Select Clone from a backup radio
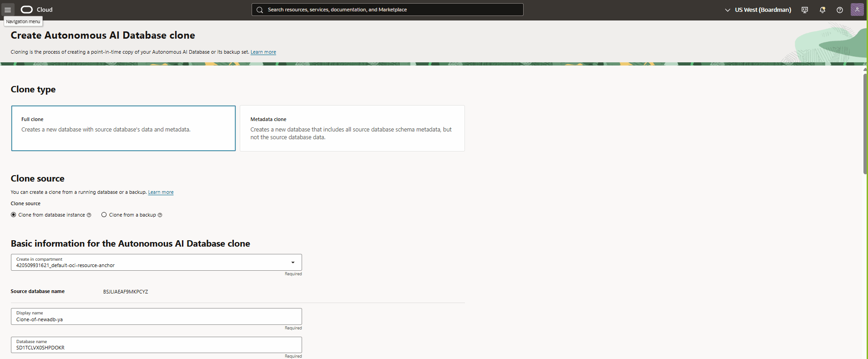Screen dimensions: 868x359 [104, 215]
